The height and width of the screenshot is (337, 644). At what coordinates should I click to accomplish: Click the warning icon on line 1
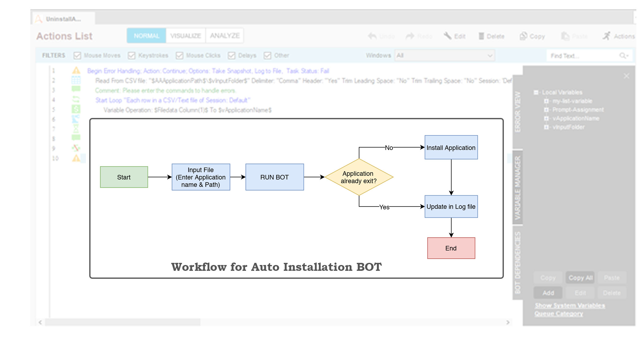(76, 71)
